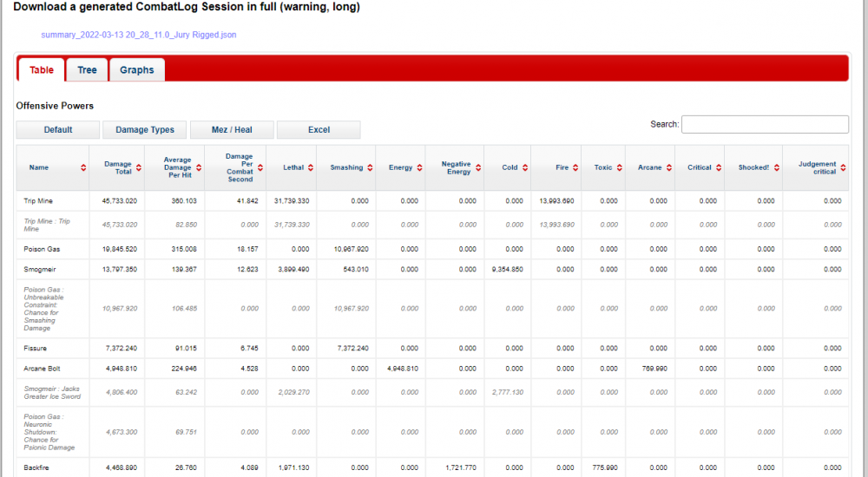
Task: Click sort icon in Name column header
Action: click(x=83, y=168)
